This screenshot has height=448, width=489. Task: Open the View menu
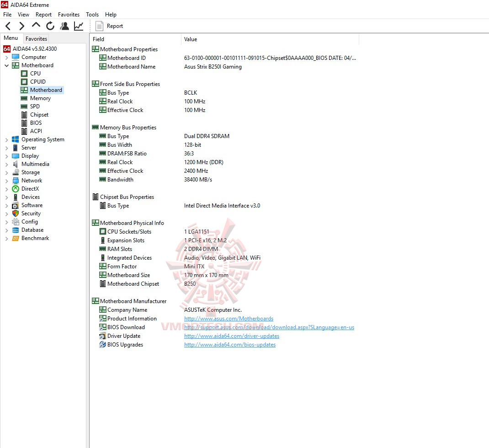[23, 14]
